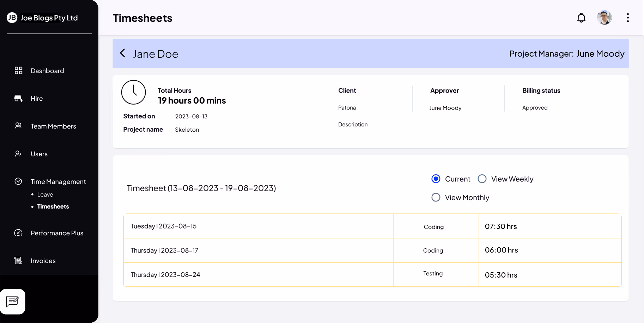644x323 pixels.
Task: Open Performance Plus section
Action: point(57,233)
